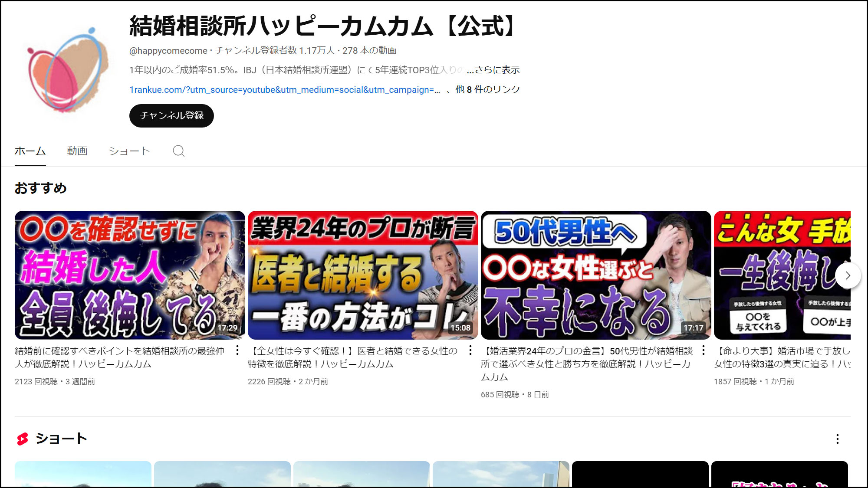Subscribe with the チャンネル登録 button
The image size is (868, 488).
pos(171,116)
